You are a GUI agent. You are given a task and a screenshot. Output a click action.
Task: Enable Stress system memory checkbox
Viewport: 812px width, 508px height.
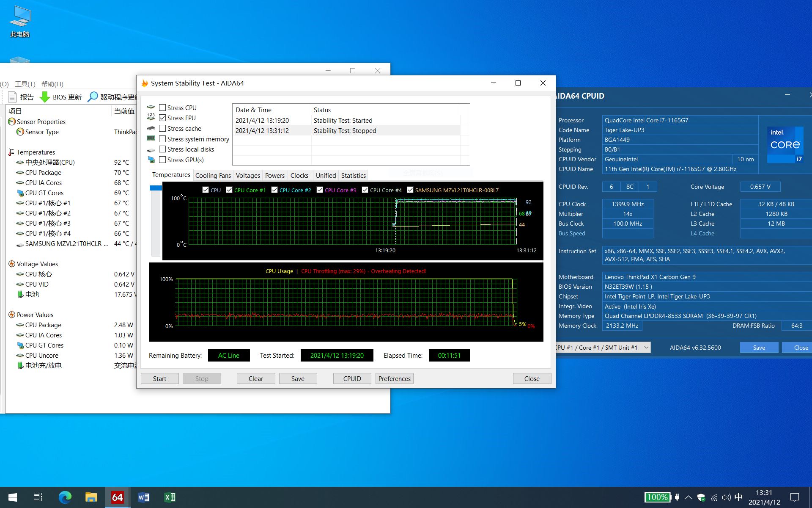click(162, 139)
